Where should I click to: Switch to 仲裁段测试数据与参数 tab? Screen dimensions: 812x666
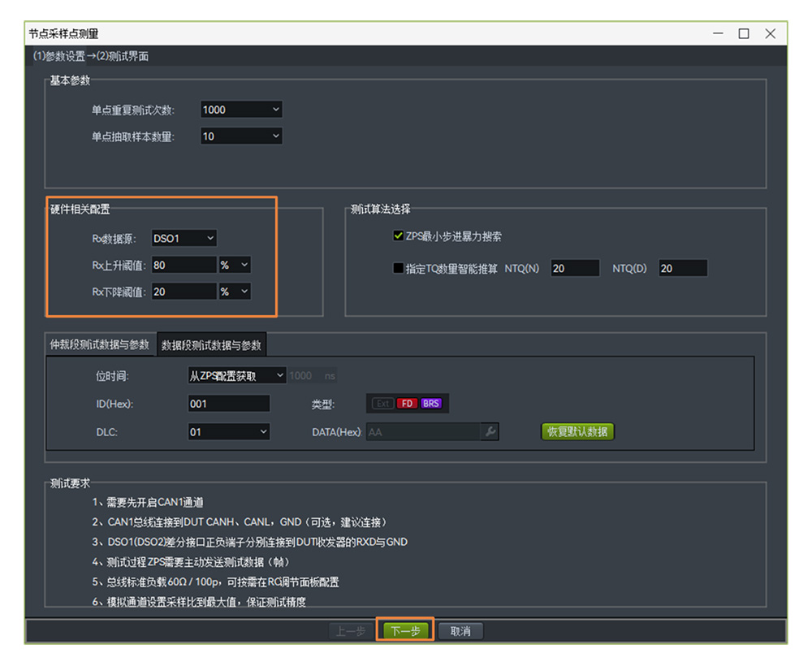99,345
